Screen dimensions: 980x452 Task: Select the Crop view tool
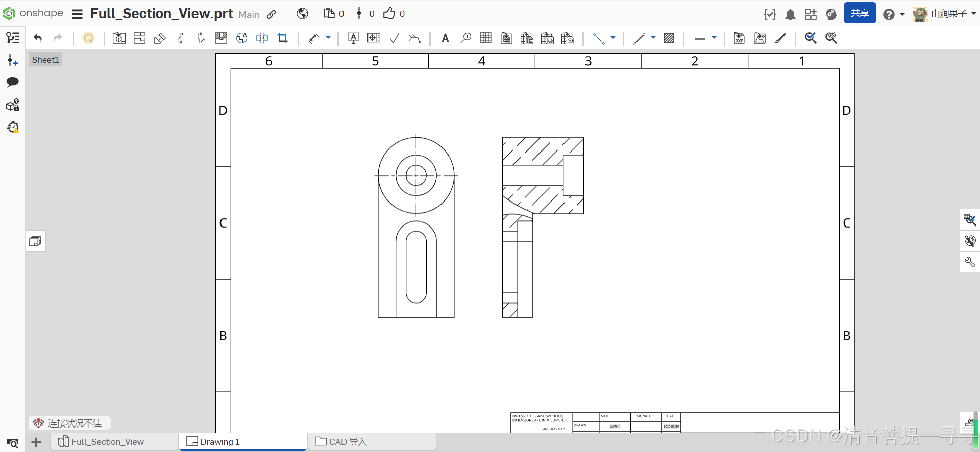[x=282, y=38]
